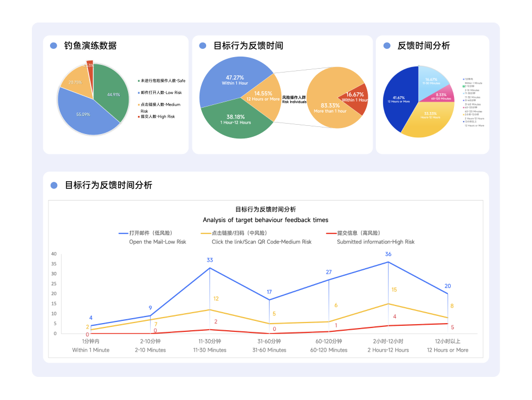
Task: Click the red line marker for Submitted information-High Risk
Action: point(331,234)
